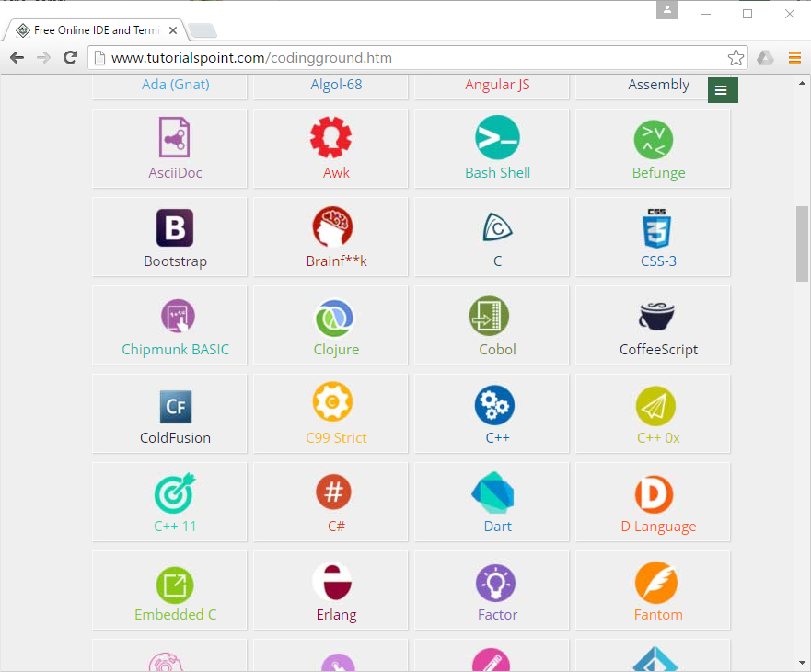This screenshot has width=811, height=672.
Task: Click the scrollbar down arrow
Action: tap(802, 663)
